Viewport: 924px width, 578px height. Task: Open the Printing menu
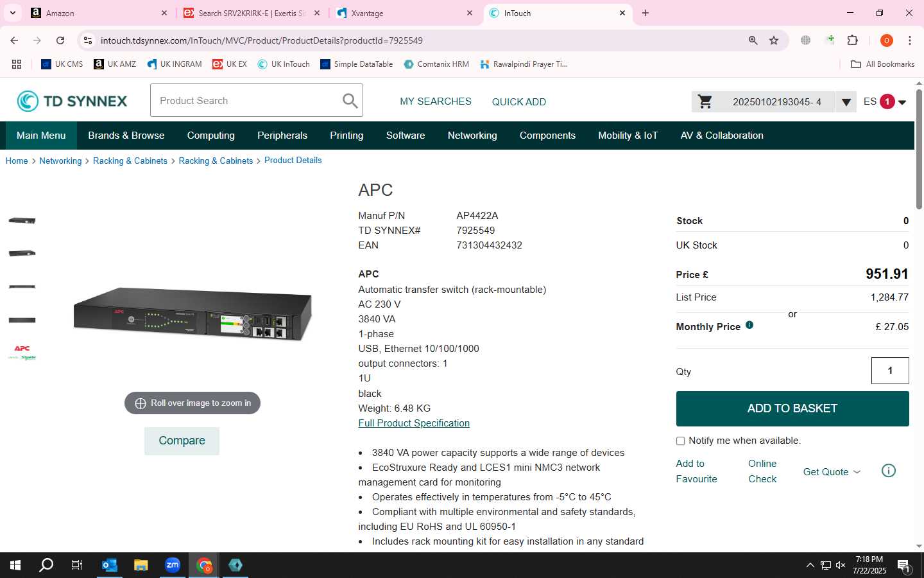tap(346, 136)
